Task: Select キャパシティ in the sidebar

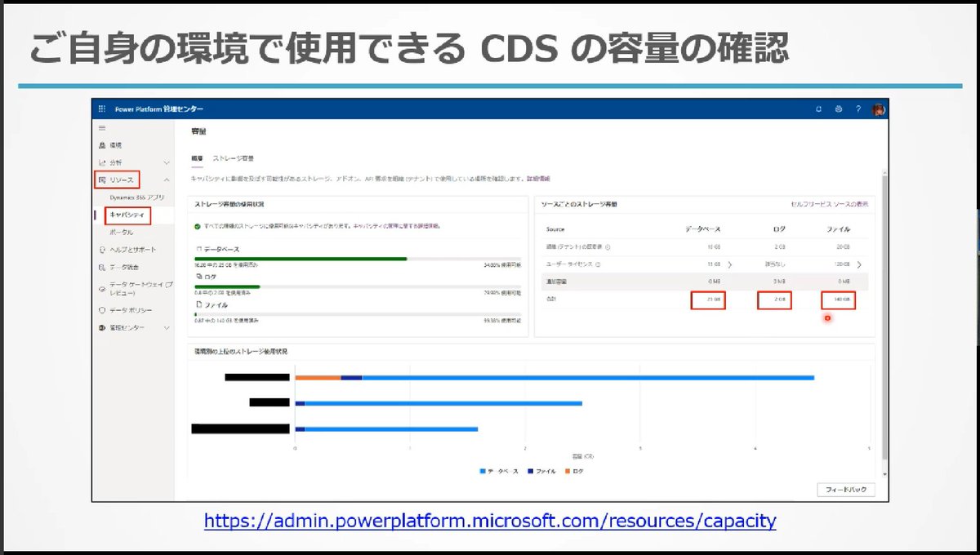Action: click(127, 215)
